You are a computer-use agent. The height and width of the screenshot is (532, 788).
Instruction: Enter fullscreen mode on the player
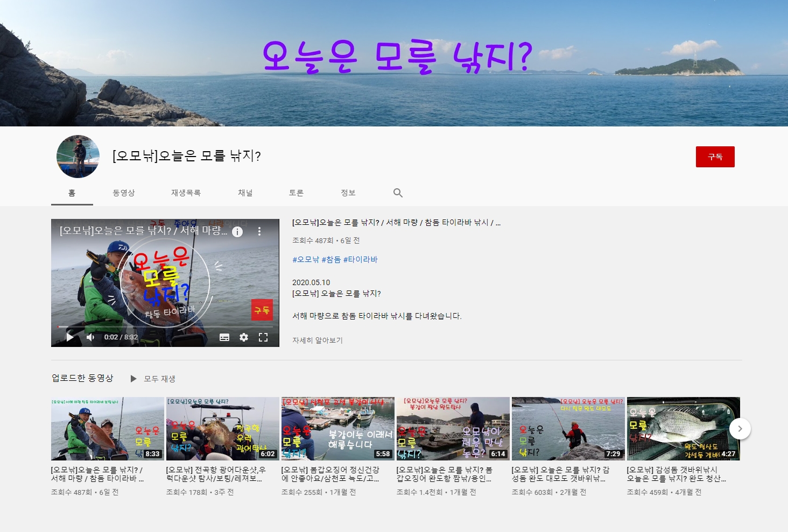pyautogui.click(x=263, y=337)
